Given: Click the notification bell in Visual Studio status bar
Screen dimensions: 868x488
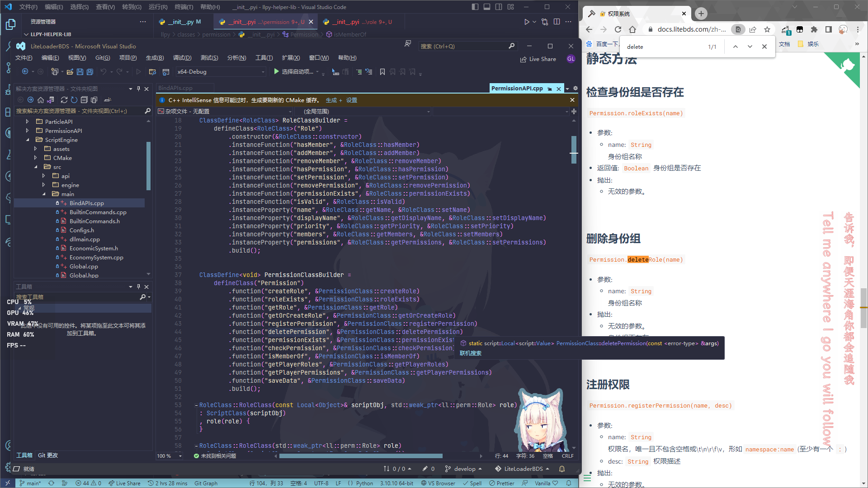Looking at the screenshot, I should coord(561,469).
